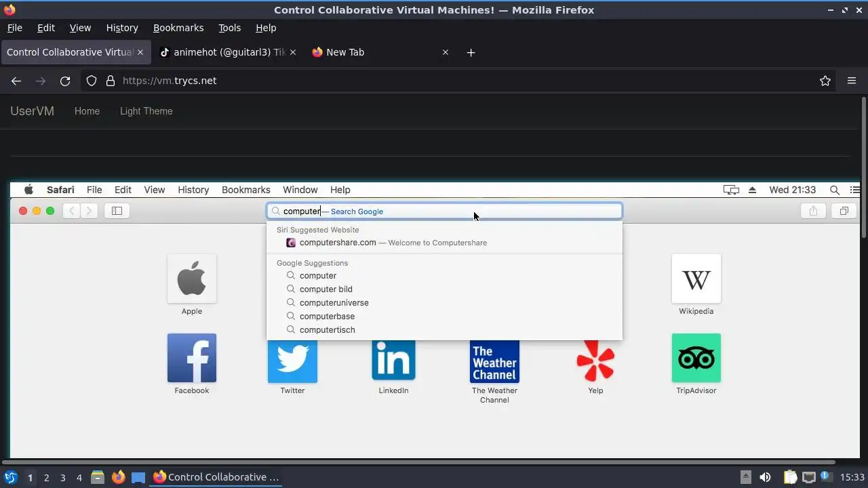Open macOS Spotlight search icon

click(x=835, y=190)
